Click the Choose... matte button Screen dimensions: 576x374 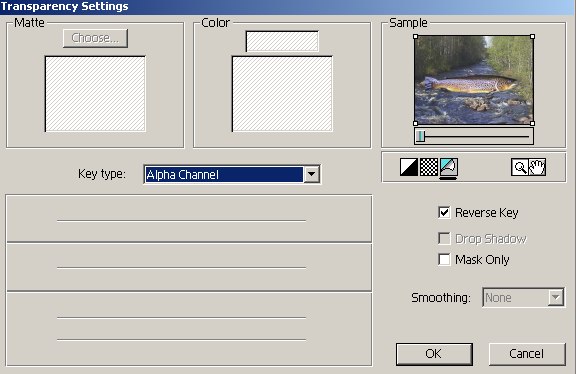tap(96, 38)
